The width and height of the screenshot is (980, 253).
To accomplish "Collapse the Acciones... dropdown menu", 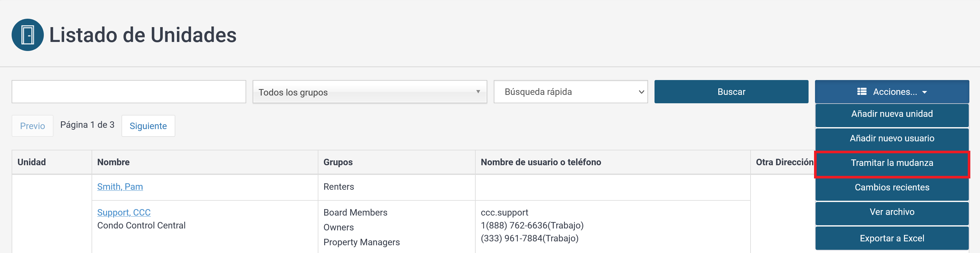I will pyautogui.click(x=892, y=91).
